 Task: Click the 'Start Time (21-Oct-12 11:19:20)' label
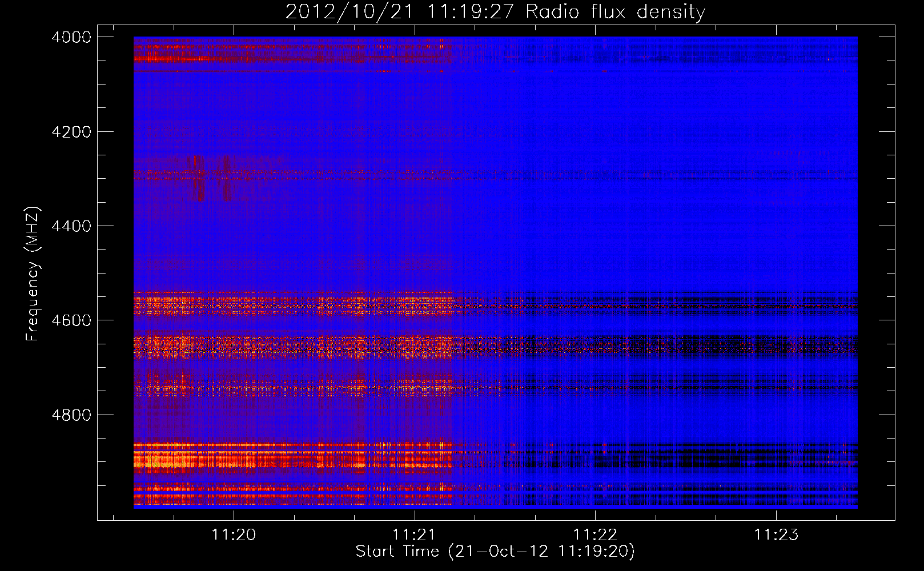[x=495, y=552]
